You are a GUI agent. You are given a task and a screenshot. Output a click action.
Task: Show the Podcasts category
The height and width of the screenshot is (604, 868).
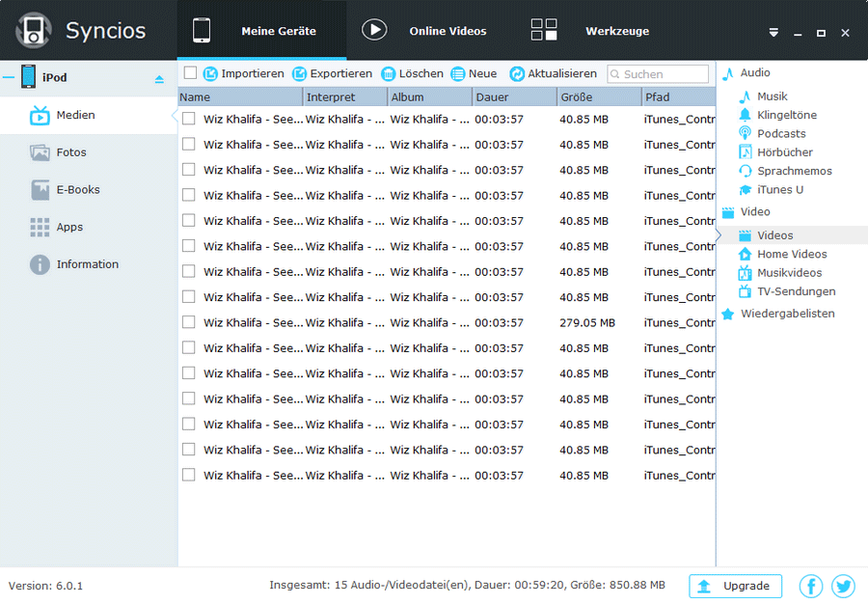773,133
